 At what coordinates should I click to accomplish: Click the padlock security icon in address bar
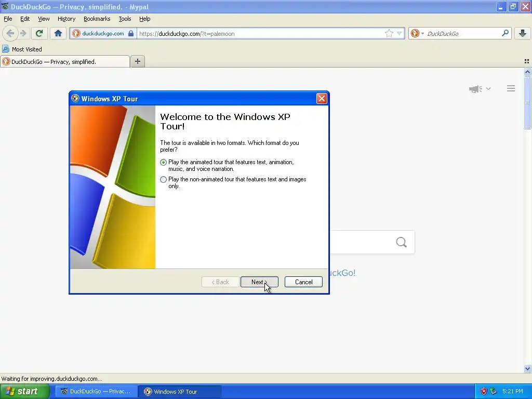point(131,33)
